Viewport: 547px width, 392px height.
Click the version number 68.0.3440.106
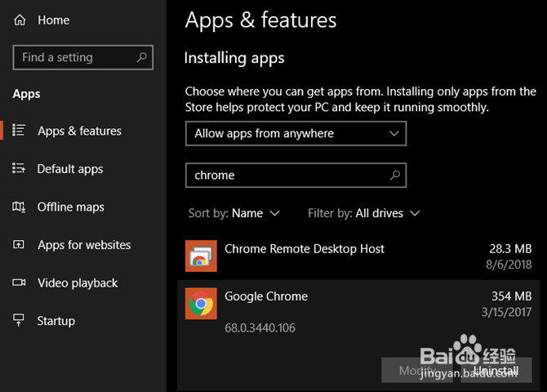(x=260, y=327)
